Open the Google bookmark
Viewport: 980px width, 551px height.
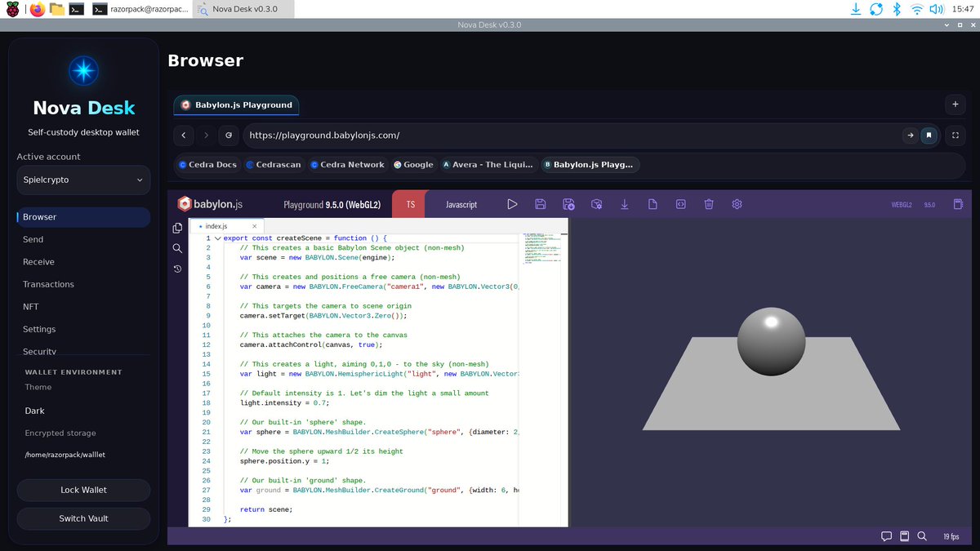tap(413, 165)
